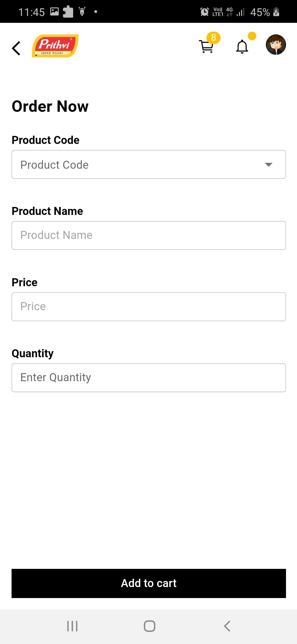Open Android recent apps button
Viewport: 297px width, 644px height.
point(72,626)
